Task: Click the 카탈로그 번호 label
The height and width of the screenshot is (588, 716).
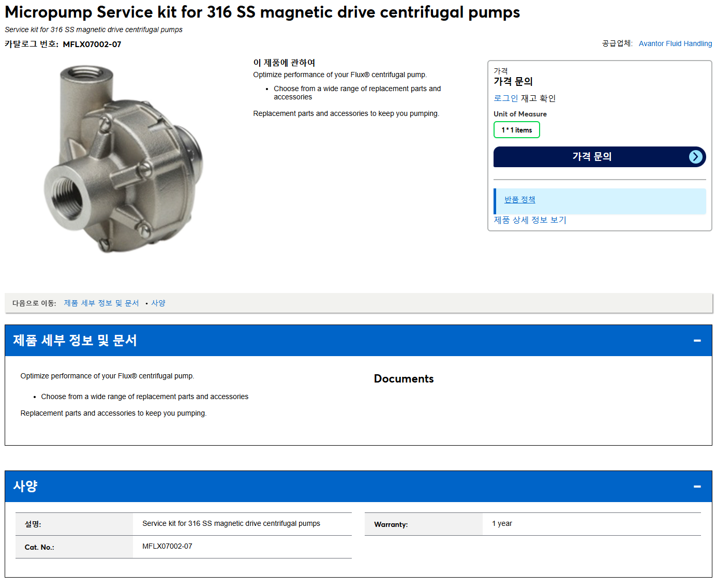Action: 32,45
